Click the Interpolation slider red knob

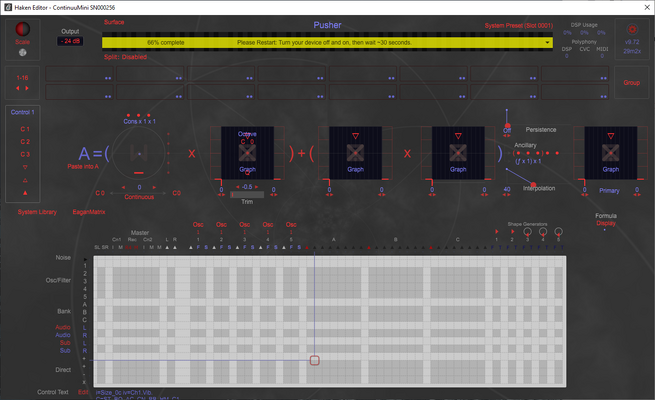pos(533,184)
